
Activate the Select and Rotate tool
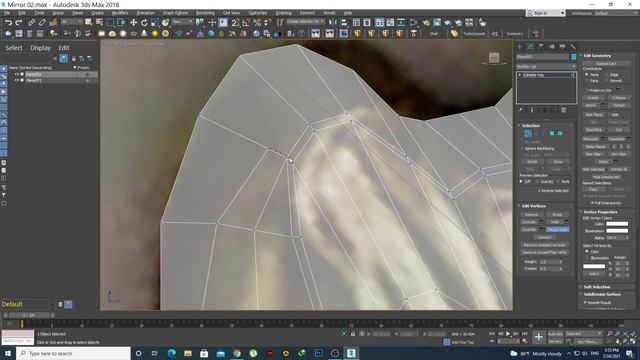pos(144,22)
